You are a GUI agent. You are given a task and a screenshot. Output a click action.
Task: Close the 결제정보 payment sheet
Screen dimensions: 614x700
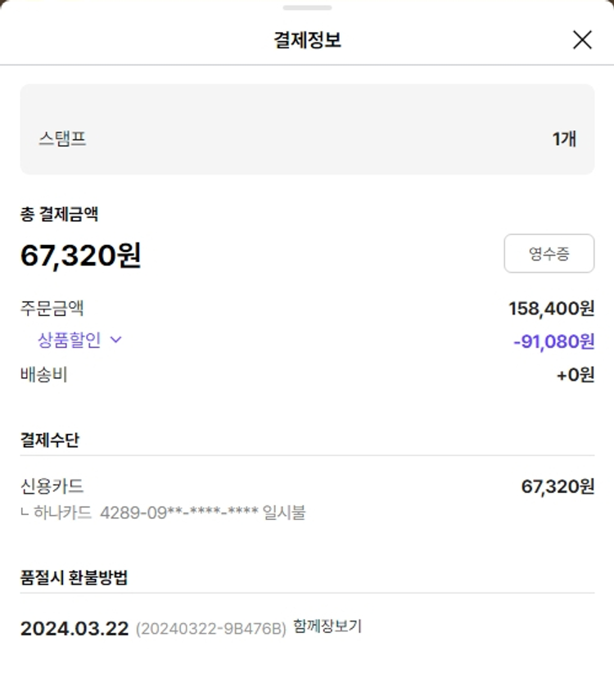click(x=582, y=39)
